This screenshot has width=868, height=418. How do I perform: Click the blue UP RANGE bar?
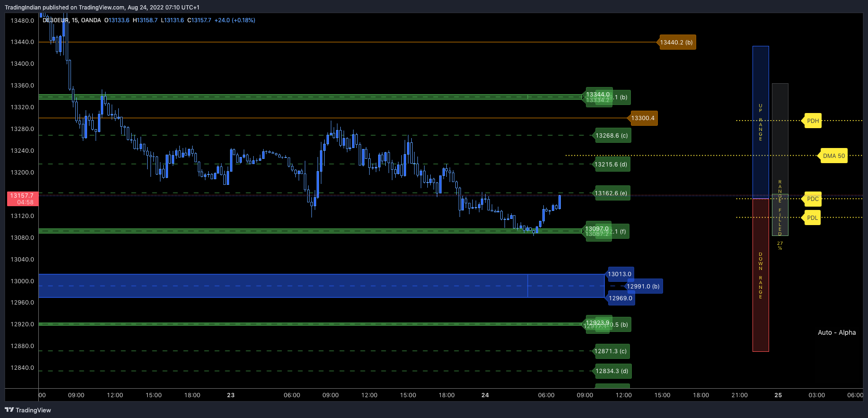[x=761, y=122]
